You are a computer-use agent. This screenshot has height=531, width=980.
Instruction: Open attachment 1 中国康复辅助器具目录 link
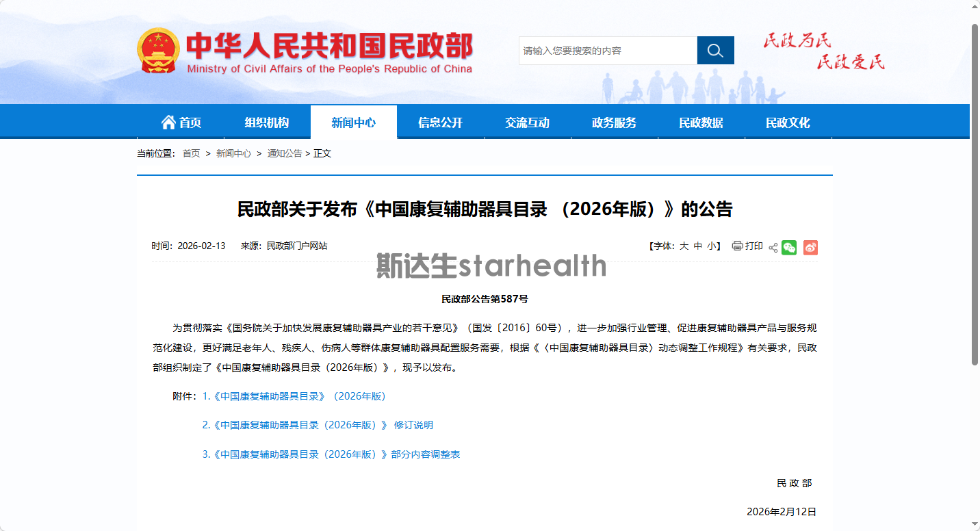click(x=294, y=396)
